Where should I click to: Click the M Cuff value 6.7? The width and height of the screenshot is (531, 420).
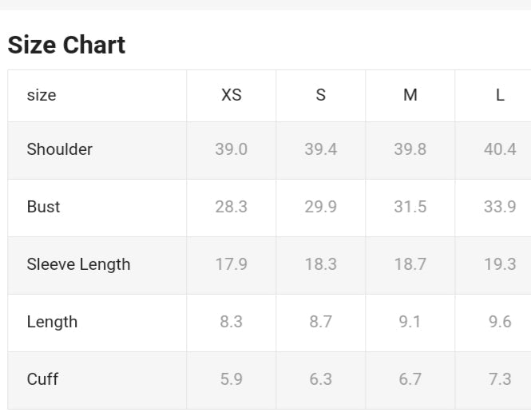(410, 379)
